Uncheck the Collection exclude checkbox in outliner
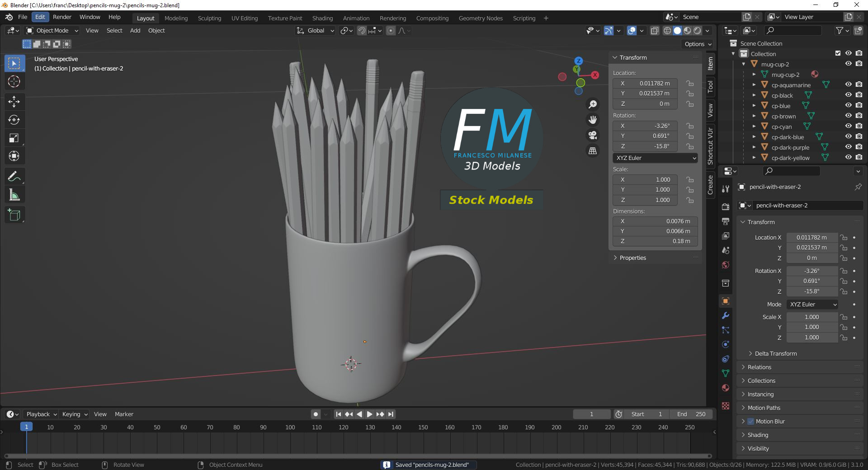Image resolution: width=868 pixels, height=470 pixels. 838,53
